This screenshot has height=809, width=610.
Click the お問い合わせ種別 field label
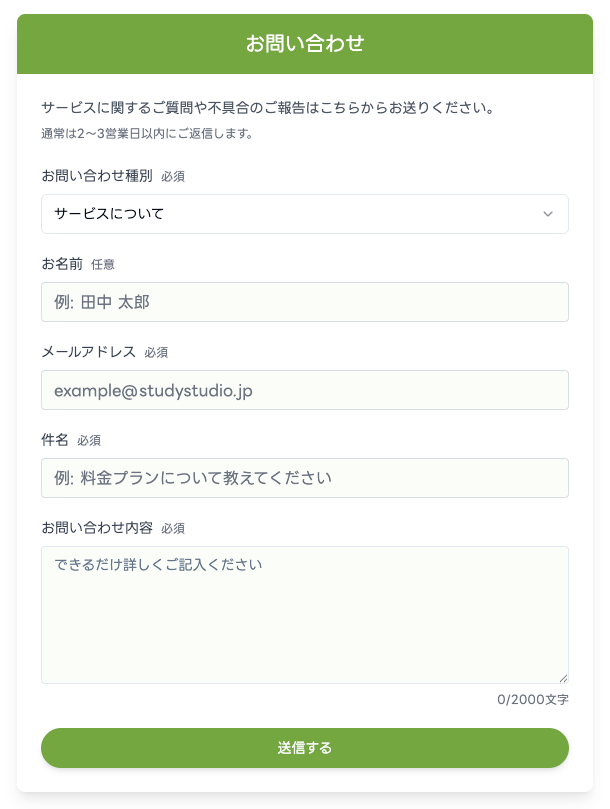point(97,176)
